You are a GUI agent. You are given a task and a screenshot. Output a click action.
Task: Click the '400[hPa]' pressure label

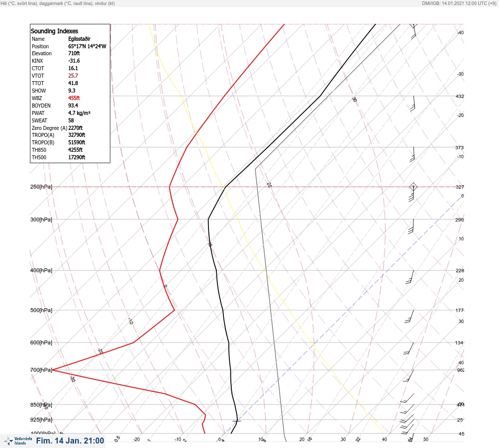click(x=41, y=270)
